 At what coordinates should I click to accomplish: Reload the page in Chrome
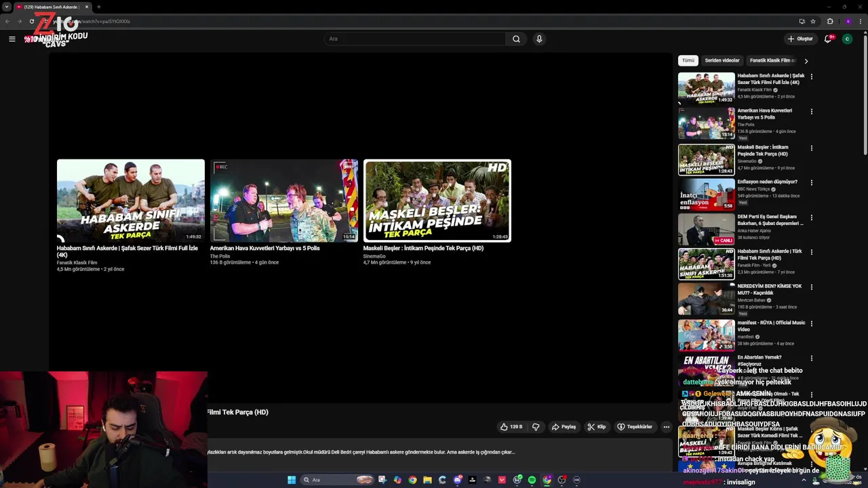[x=32, y=21]
